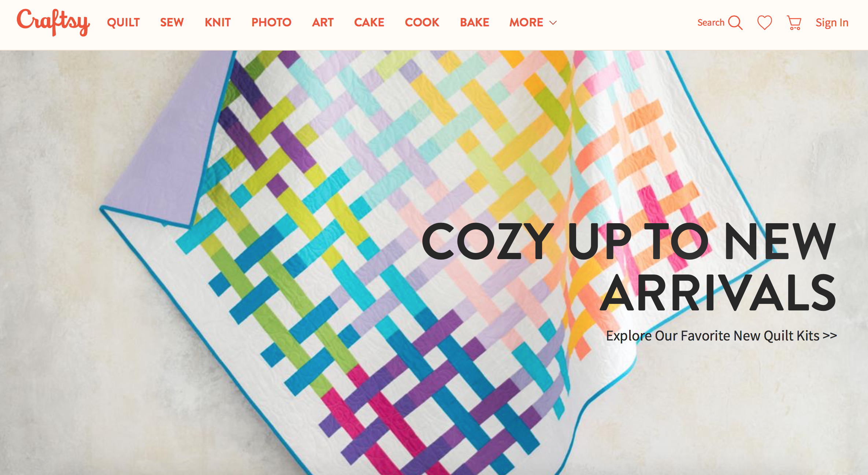Click the Craftsy logo
The image size is (868, 475).
point(53,22)
